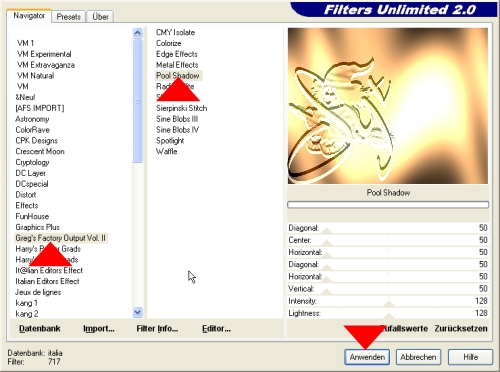This screenshot has height=372, width=500.
Task: Select VM Extravaganza category
Action: pyautogui.click(x=46, y=65)
